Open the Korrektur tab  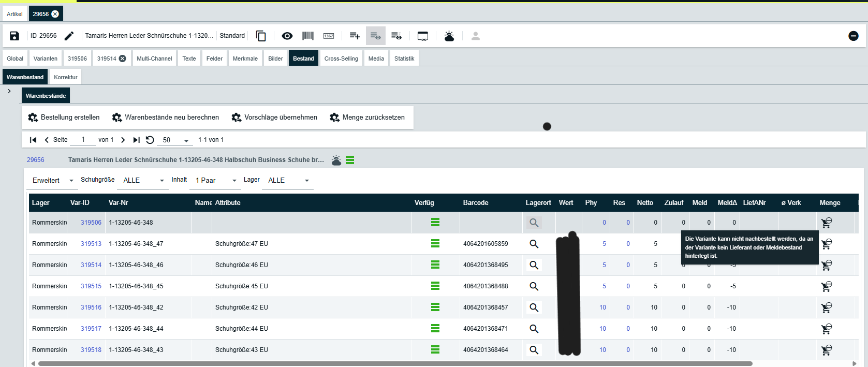66,77
